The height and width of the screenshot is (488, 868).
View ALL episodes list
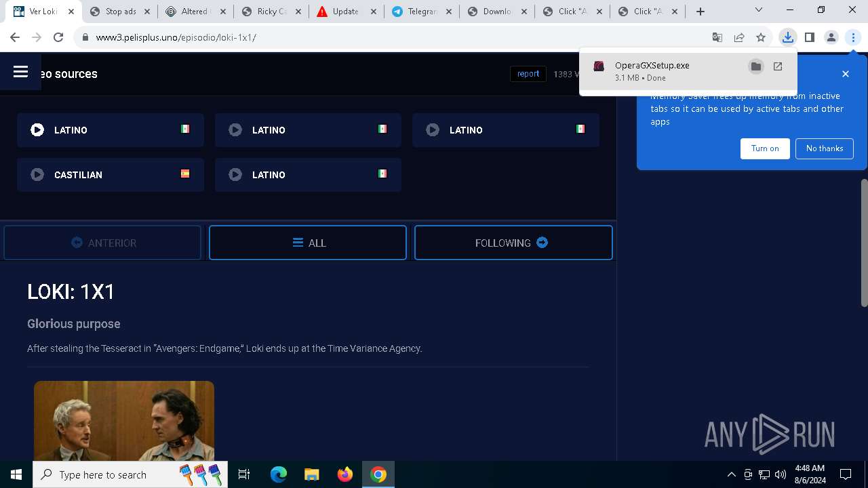click(308, 243)
